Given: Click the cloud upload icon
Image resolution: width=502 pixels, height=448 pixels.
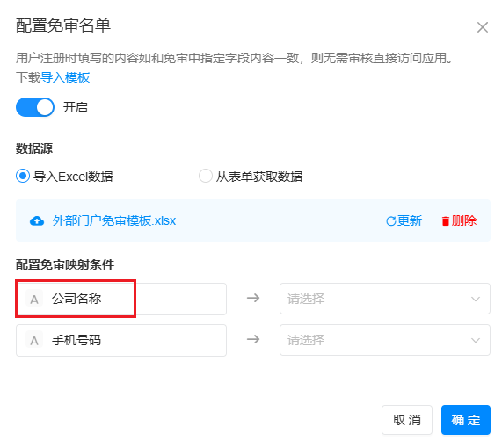Looking at the screenshot, I should tap(37, 221).
